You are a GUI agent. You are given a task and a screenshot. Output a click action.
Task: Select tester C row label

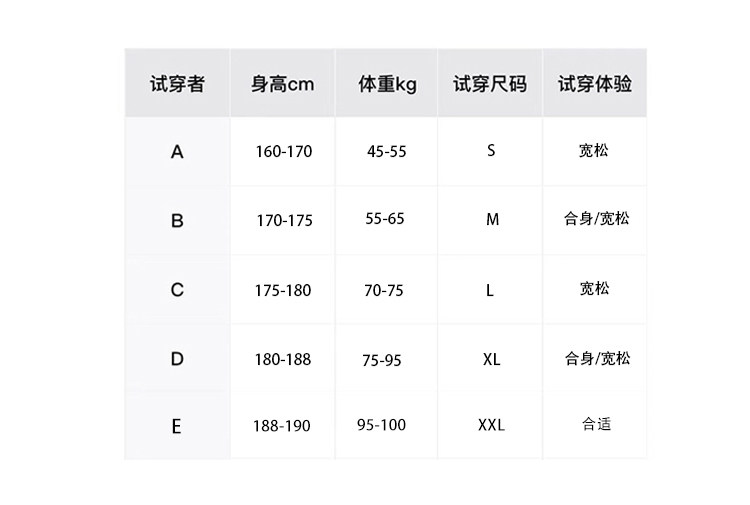coord(177,290)
